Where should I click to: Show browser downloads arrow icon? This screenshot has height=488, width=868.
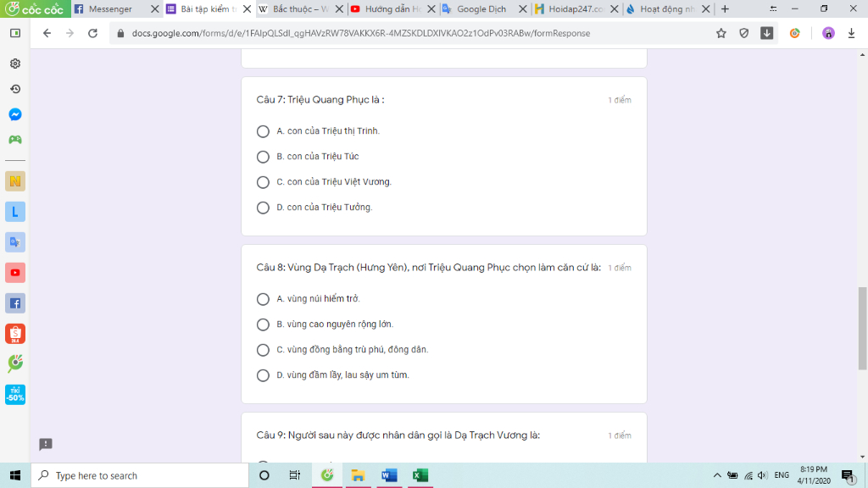pyautogui.click(x=851, y=33)
